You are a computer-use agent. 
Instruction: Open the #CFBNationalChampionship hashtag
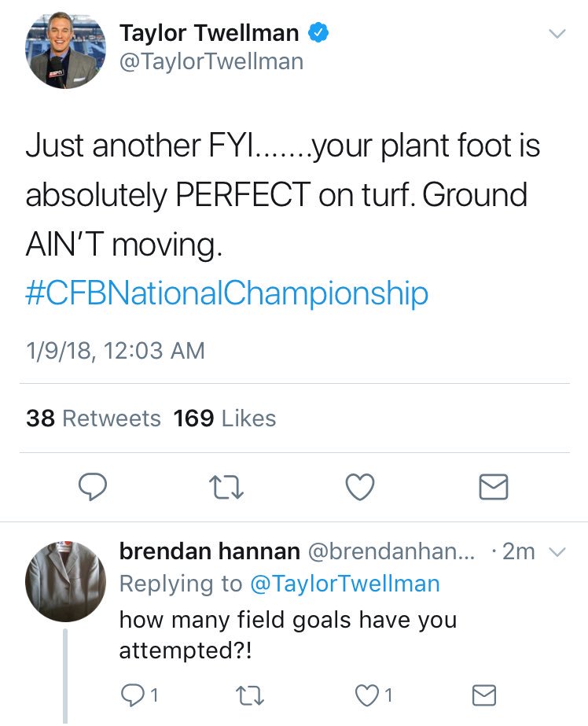(x=226, y=293)
